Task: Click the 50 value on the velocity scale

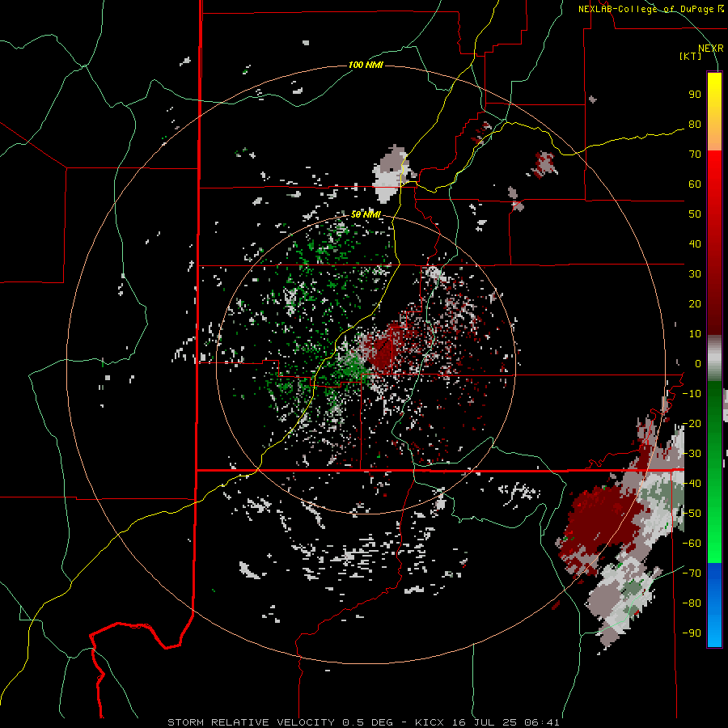Action: click(x=695, y=214)
